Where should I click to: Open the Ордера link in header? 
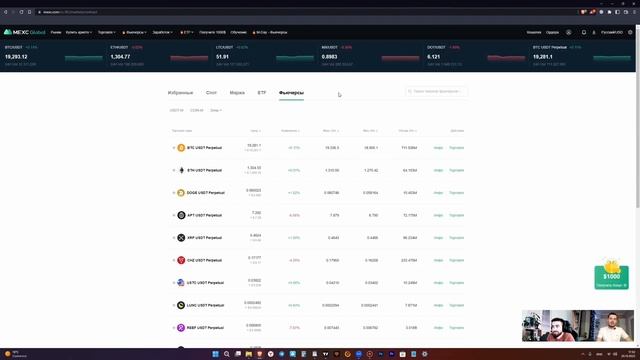[x=552, y=32]
